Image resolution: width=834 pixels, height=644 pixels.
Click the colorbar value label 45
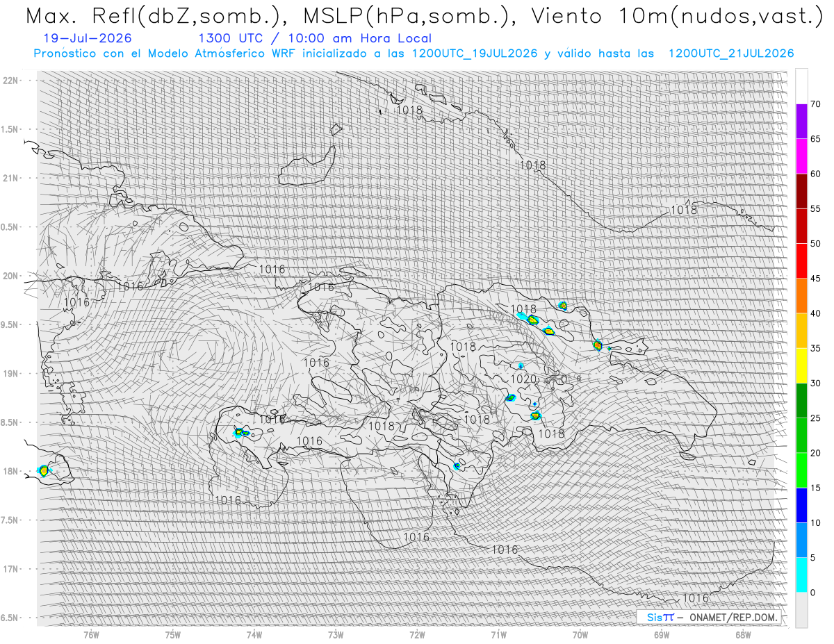pyautogui.click(x=815, y=279)
